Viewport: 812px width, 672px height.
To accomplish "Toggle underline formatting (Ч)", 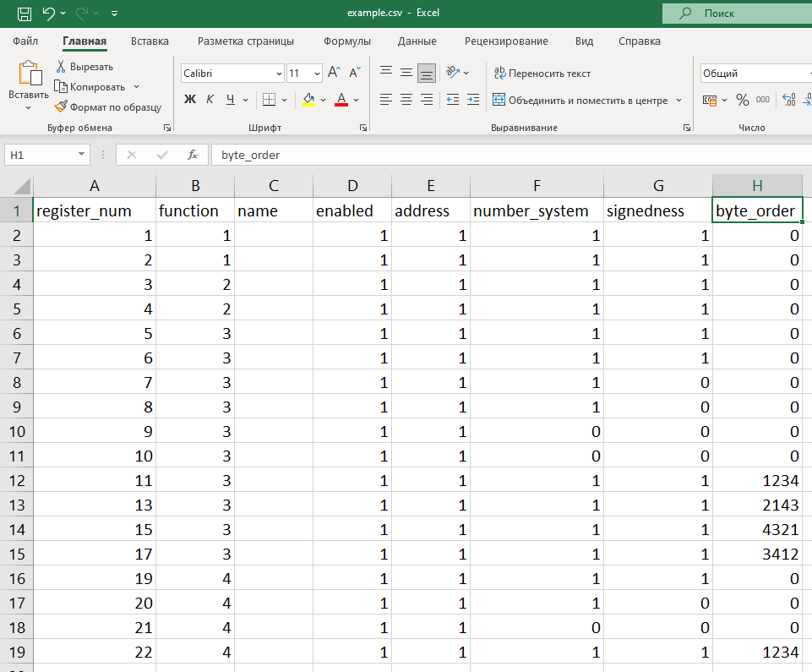I will [x=231, y=100].
